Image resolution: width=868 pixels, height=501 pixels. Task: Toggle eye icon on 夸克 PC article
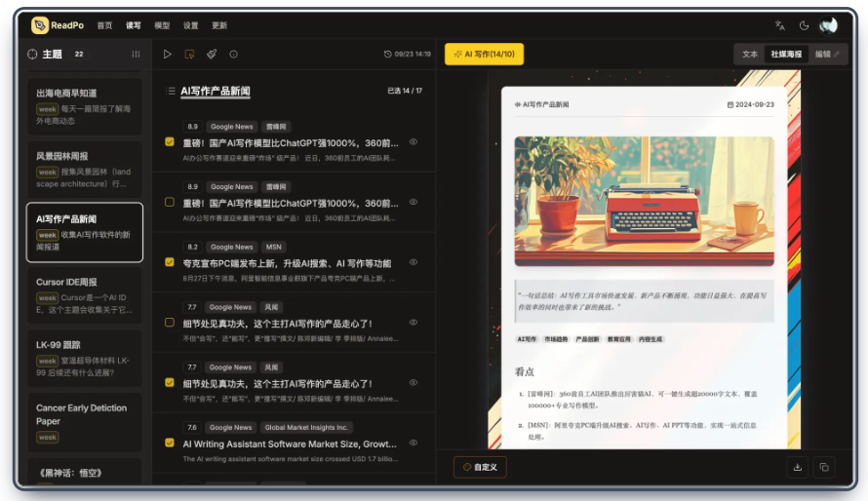click(x=413, y=262)
